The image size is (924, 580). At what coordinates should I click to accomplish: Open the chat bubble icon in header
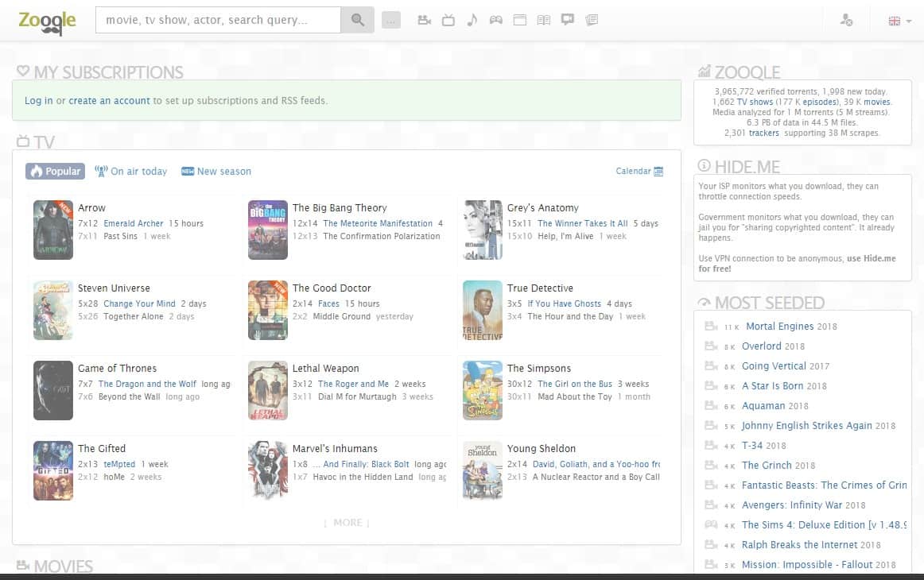click(568, 20)
